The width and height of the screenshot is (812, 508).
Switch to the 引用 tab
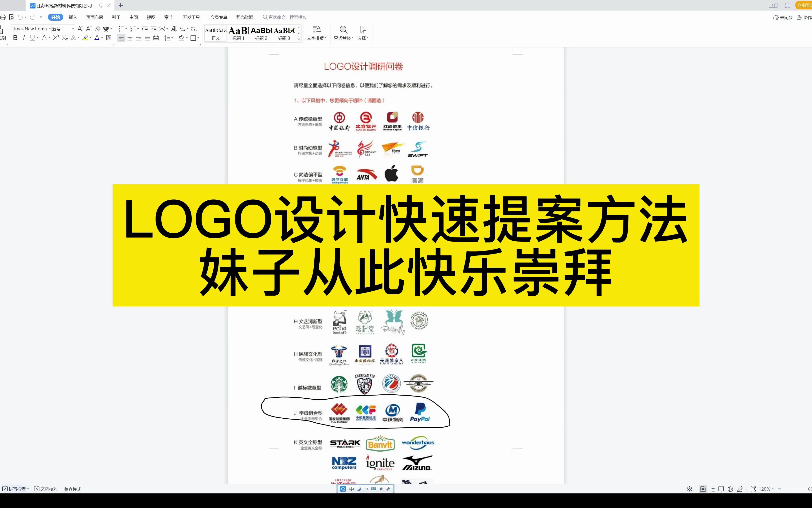click(x=116, y=17)
